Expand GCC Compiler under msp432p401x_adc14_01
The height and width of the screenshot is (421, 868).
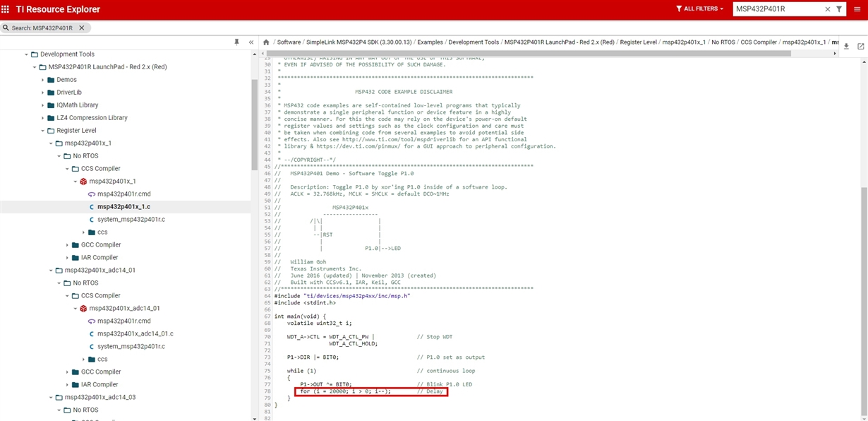click(67, 372)
